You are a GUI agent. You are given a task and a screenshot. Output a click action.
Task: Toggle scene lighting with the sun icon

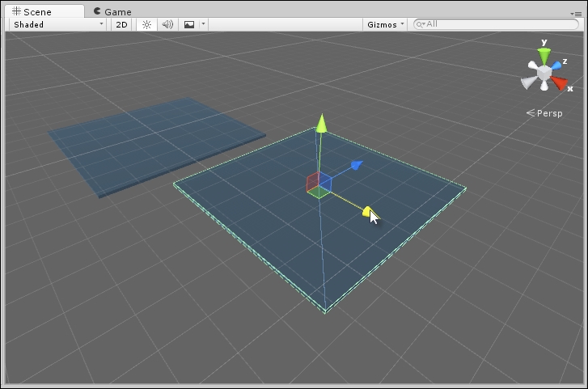(146, 24)
